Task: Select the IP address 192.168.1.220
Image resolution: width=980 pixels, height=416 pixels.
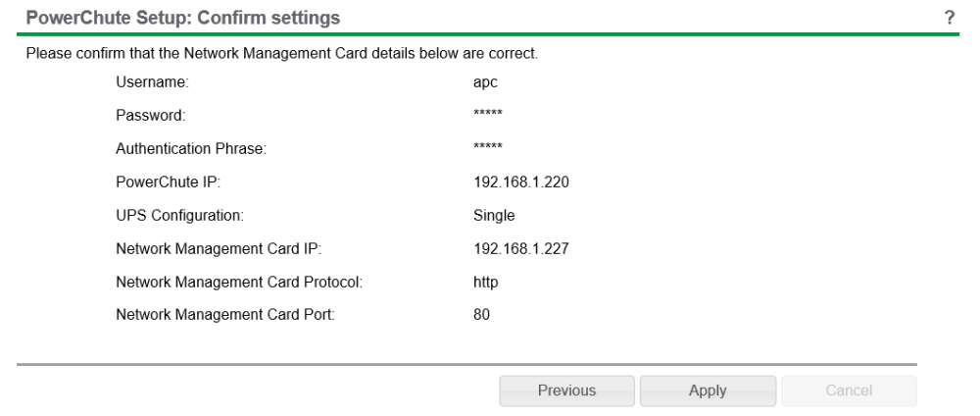Action: (520, 182)
